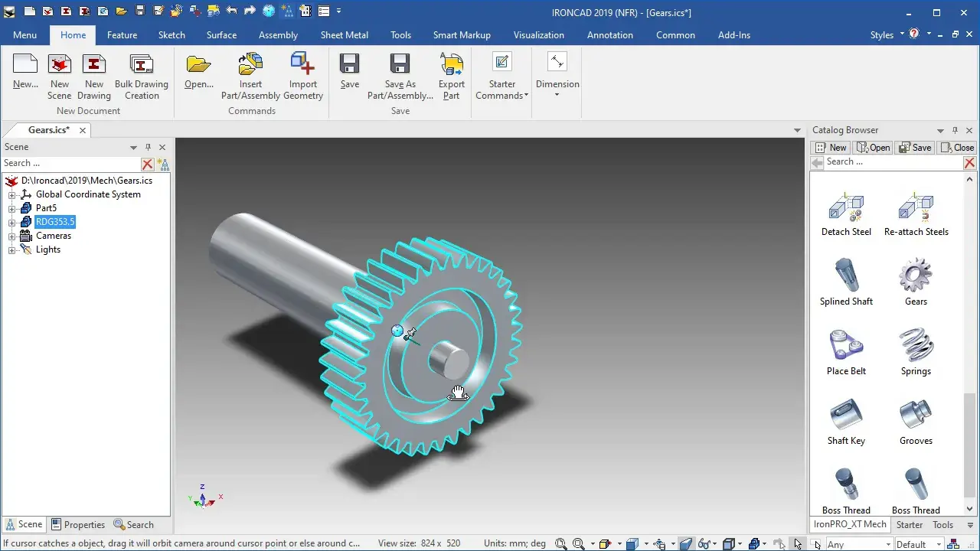Viewport: 980px width, 551px height.
Task: Click the Catalog Browser search field
Action: 893,162
